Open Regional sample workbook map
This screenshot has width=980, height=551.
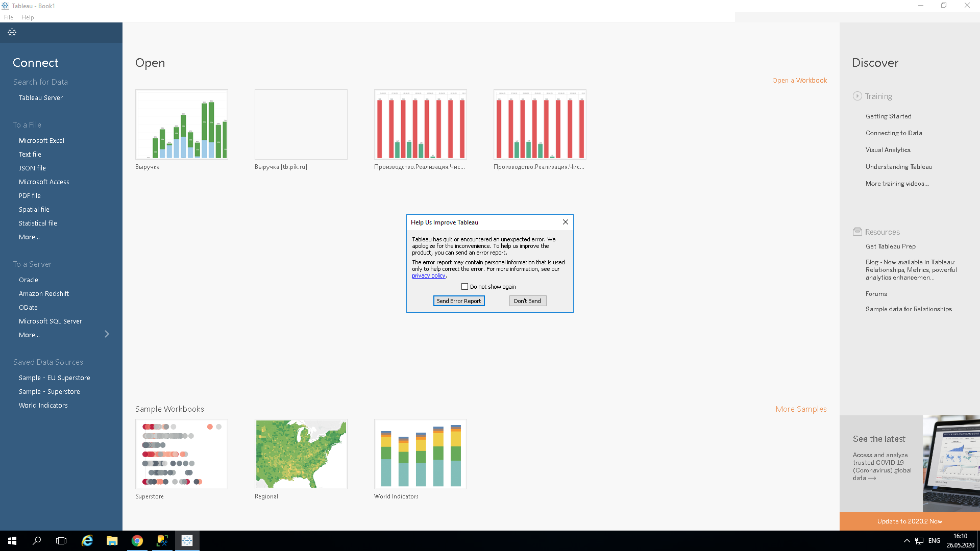click(301, 454)
